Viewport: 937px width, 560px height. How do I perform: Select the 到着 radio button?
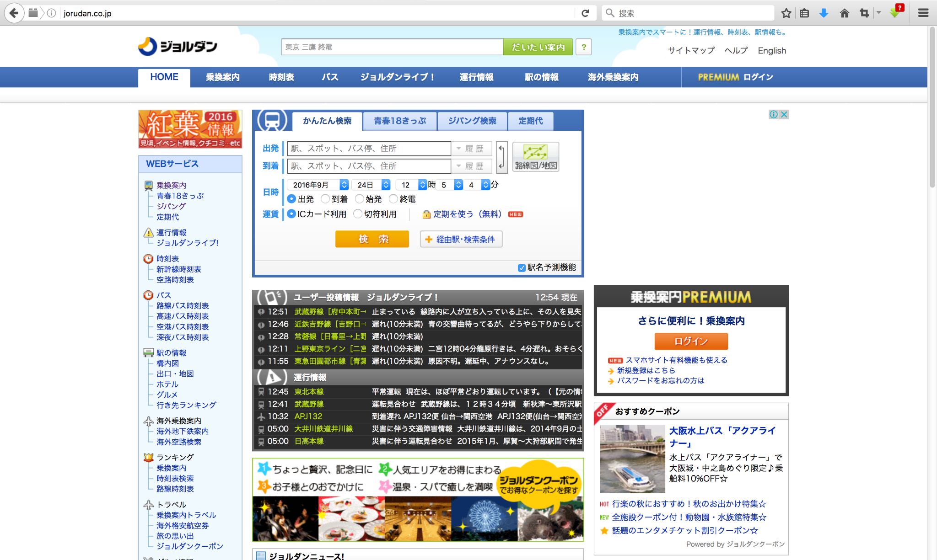[325, 199]
